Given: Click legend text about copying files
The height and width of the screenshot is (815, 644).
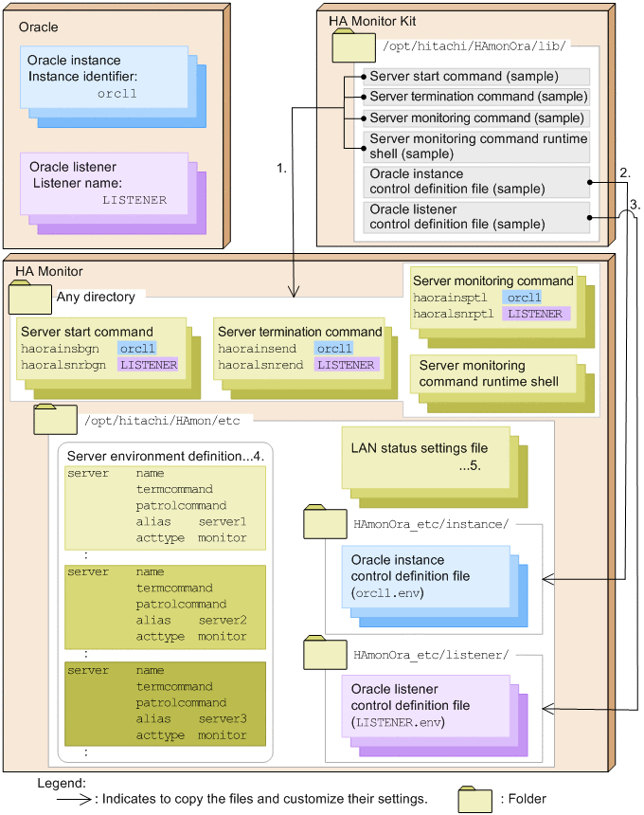Looking at the screenshot, I should 265,799.
